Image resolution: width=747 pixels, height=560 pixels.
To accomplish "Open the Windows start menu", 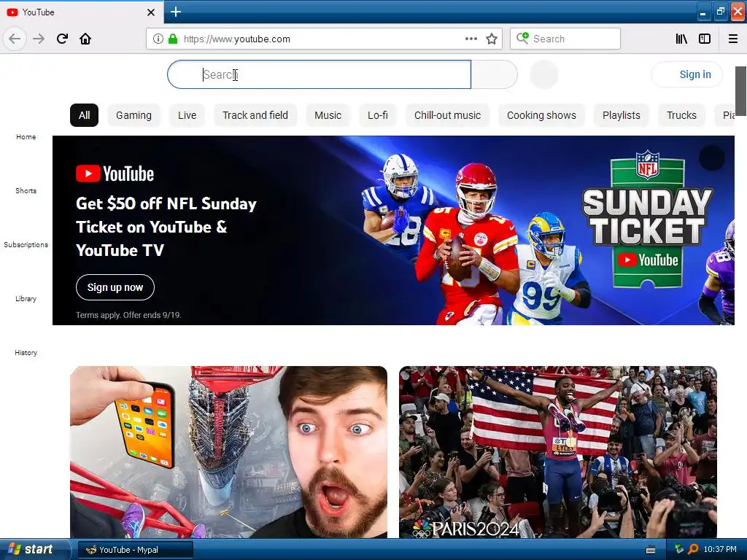I will point(34,549).
